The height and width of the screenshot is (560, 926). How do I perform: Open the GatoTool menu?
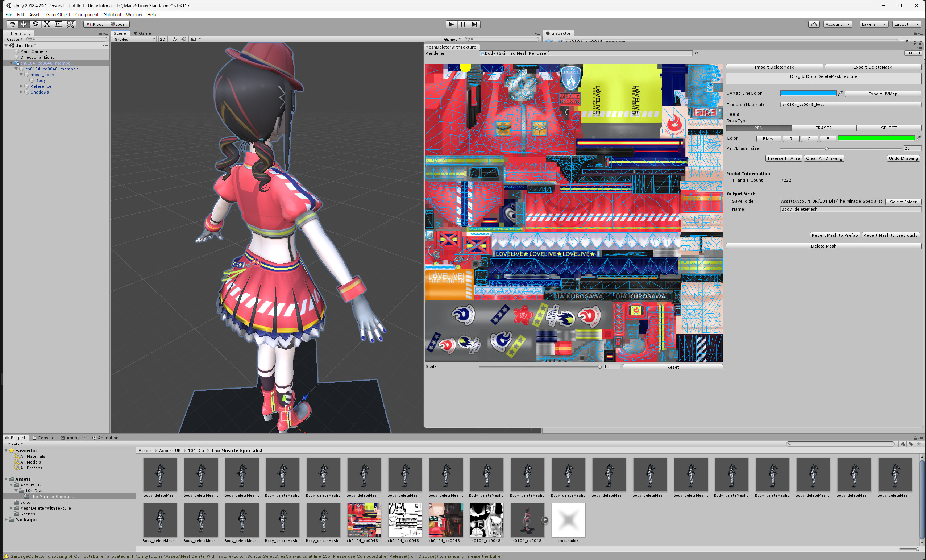(x=112, y=14)
